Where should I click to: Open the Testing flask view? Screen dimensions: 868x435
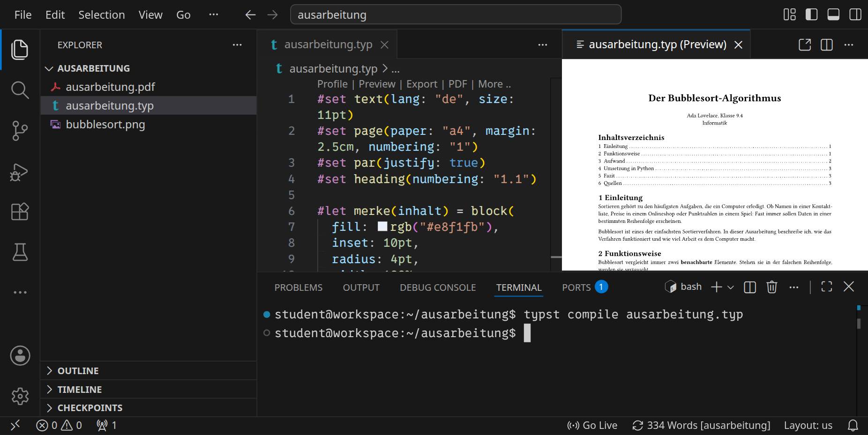click(20, 252)
